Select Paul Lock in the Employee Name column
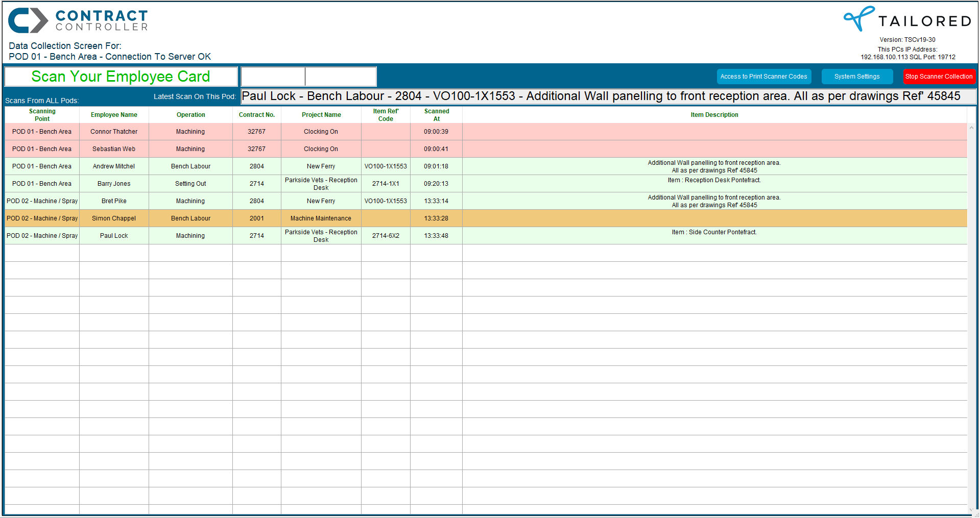Screen dimensions: 980x518 click(114, 236)
